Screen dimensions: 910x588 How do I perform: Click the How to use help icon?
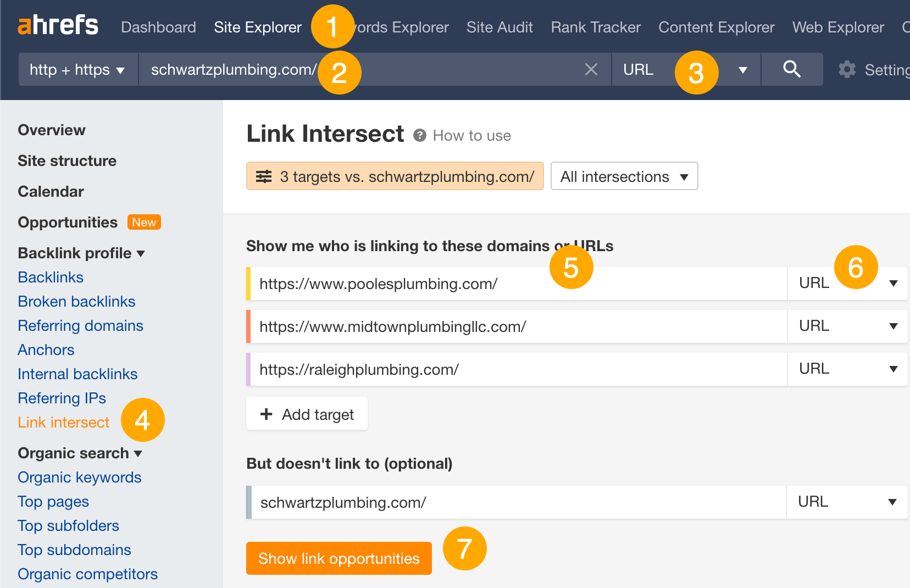pos(419,135)
